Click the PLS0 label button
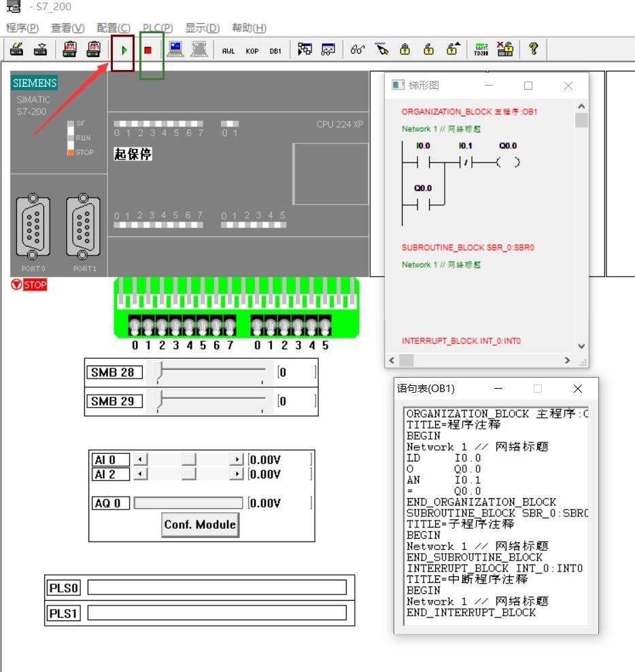635x672 pixels. point(63,588)
